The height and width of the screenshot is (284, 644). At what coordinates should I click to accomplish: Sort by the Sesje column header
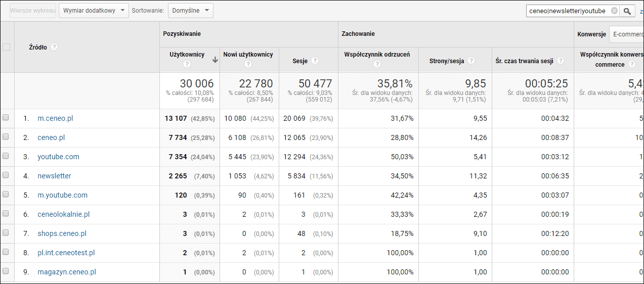[x=300, y=61]
